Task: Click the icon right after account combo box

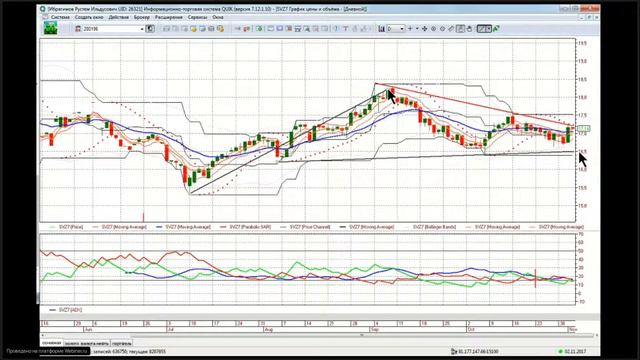Action: point(150,29)
